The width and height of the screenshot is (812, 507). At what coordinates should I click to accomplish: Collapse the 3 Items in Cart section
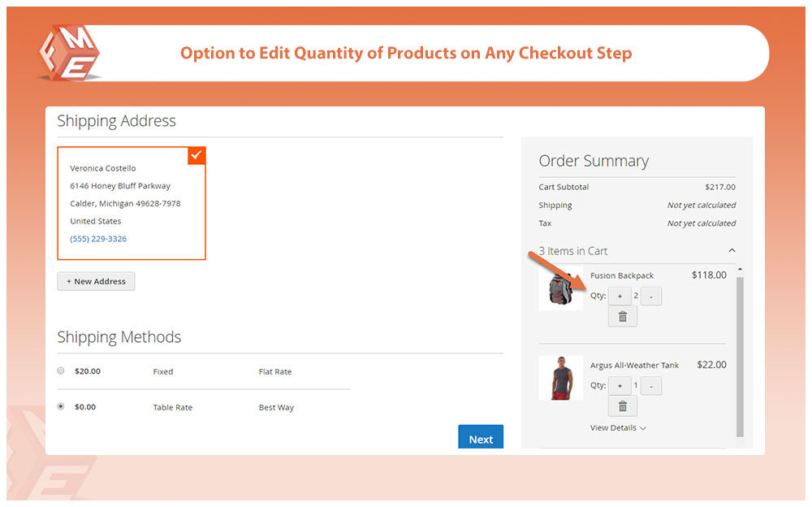tap(732, 251)
